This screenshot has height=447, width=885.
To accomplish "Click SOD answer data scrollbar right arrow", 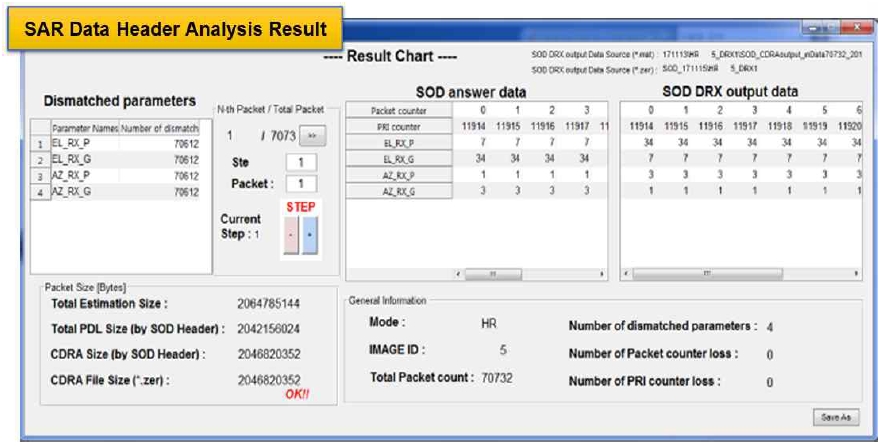I will pyautogui.click(x=601, y=272).
